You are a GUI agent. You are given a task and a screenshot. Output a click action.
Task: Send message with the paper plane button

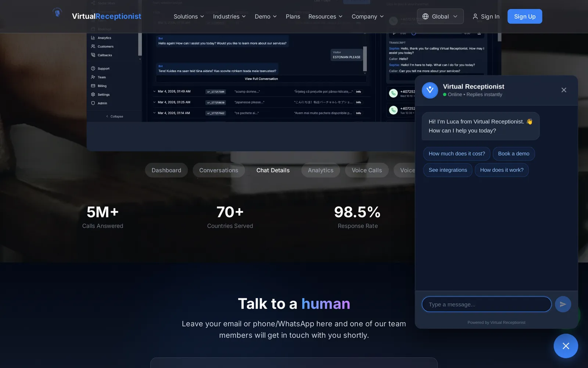563,304
